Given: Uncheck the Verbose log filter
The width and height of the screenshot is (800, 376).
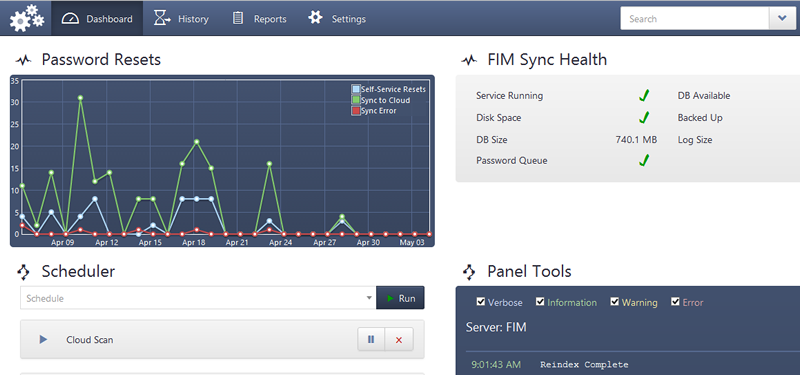Looking at the screenshot, I should point(481,302).
